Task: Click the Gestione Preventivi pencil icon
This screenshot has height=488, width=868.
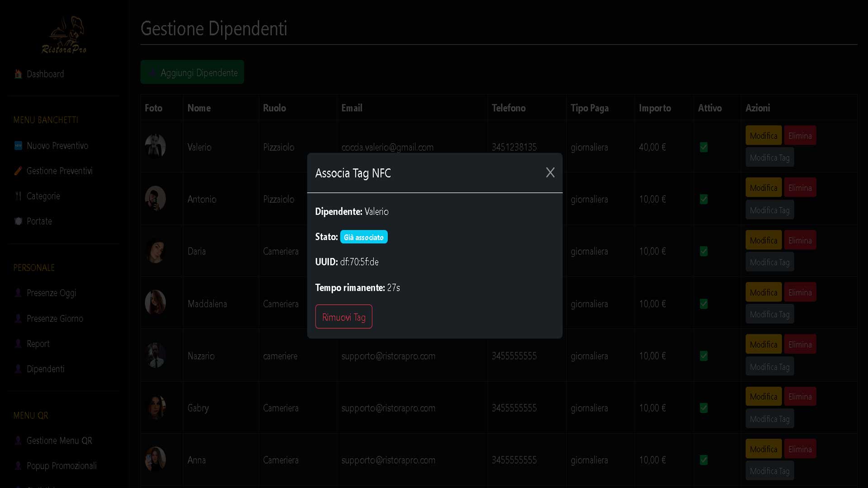Action: (x=18, y=171)
